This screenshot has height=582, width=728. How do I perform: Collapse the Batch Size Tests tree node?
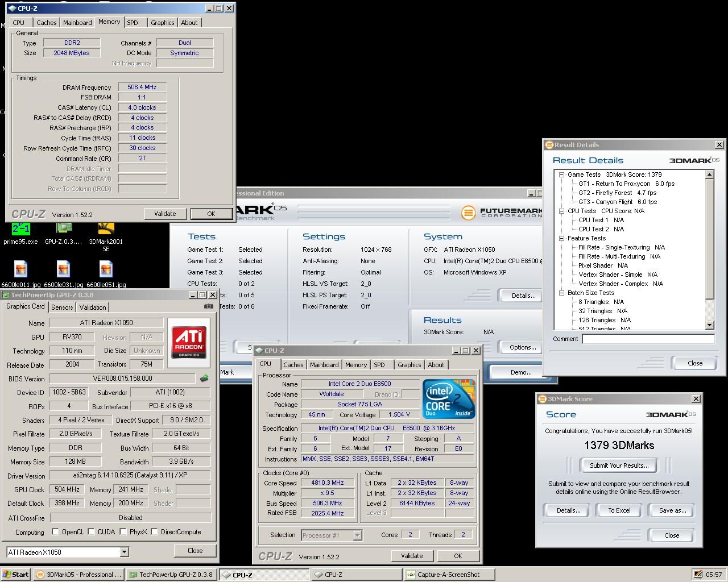(562, 293)
